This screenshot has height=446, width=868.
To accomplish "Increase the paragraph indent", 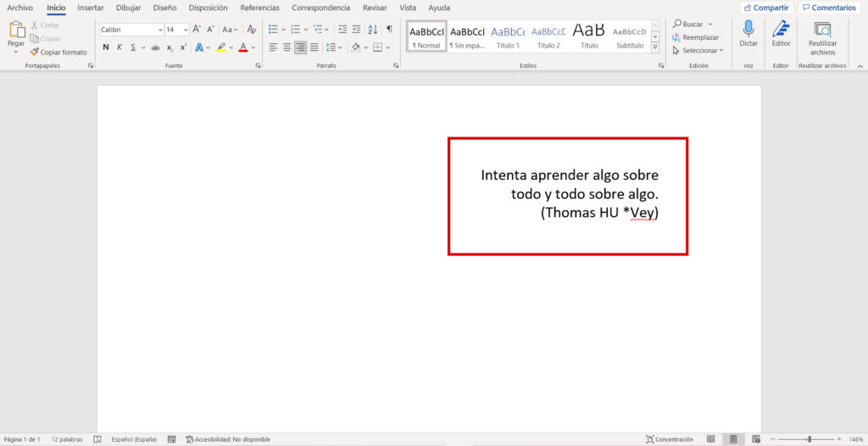I will coord(356,30).
